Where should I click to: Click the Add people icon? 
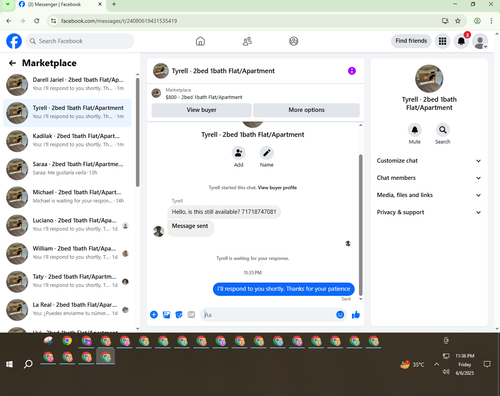click(239, 153)
